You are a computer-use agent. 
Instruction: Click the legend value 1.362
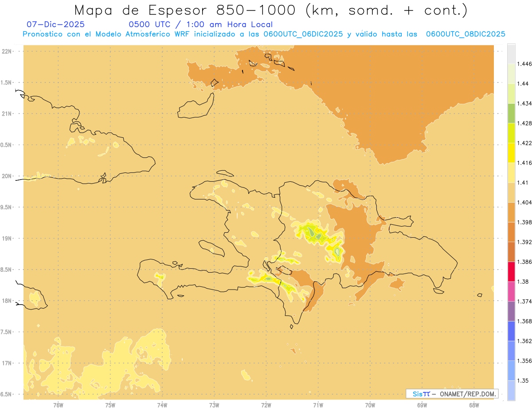(x=524, y=341)
